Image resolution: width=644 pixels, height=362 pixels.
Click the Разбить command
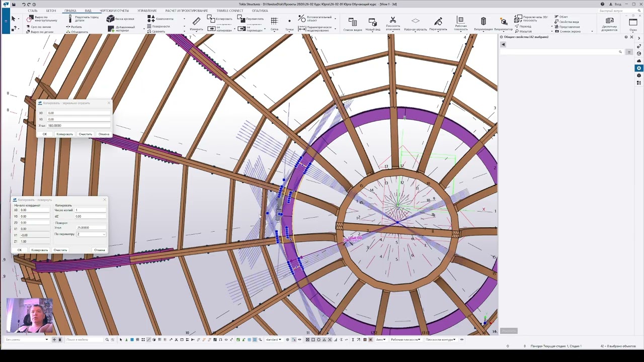point(73,27)
